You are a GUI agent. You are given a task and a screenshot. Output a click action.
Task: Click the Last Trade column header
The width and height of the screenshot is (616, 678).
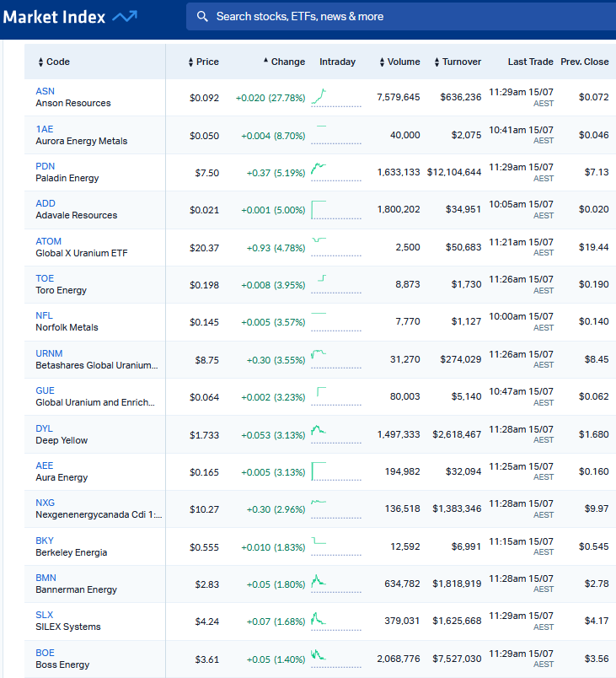point(531,62)
